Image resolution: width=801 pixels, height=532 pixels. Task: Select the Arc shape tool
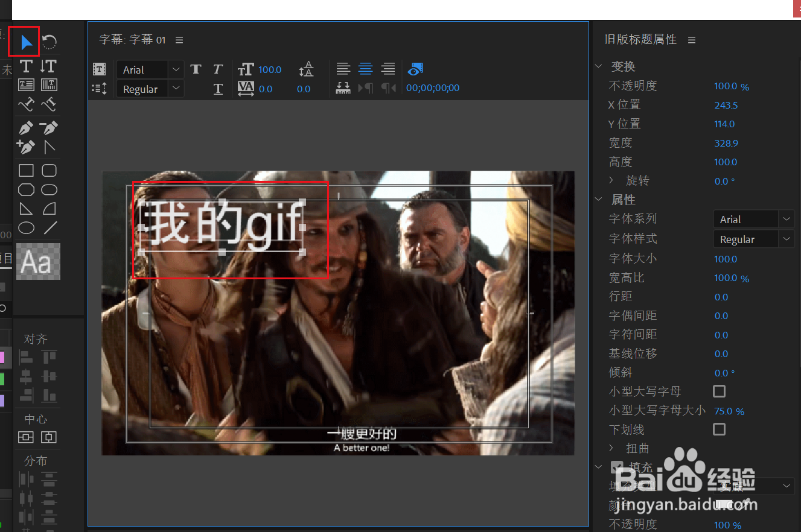coord(49,209)
